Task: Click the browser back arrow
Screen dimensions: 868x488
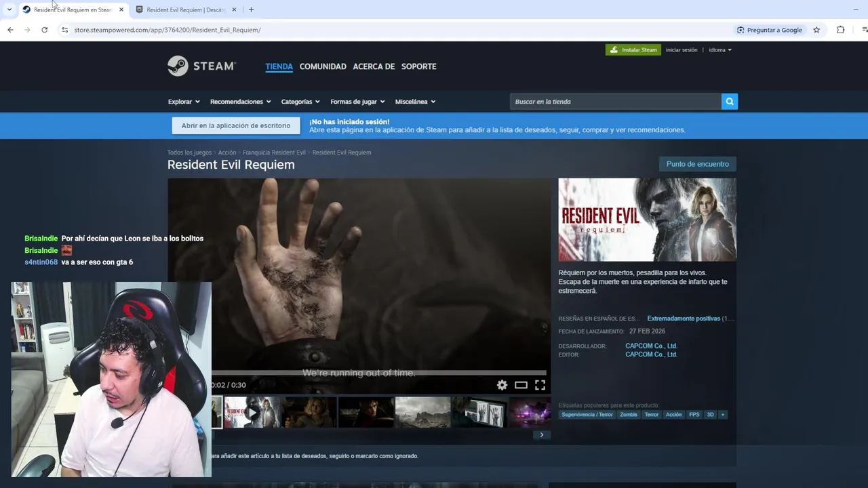Action: pos(10,30)
